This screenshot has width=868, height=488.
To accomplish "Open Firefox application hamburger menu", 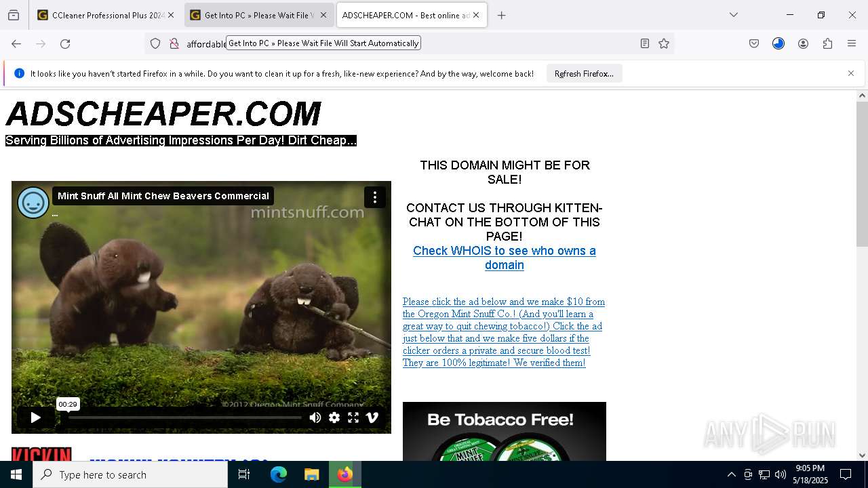I will click(852, 43).
